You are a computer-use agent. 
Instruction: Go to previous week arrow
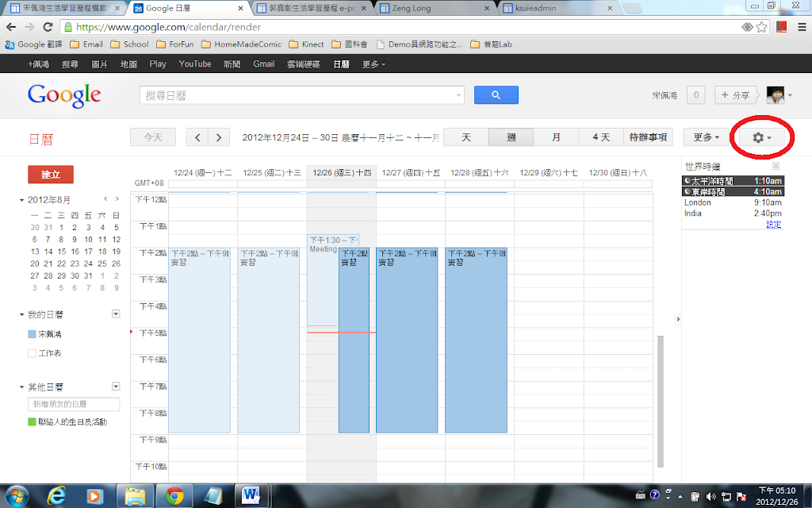pos(197,137)
